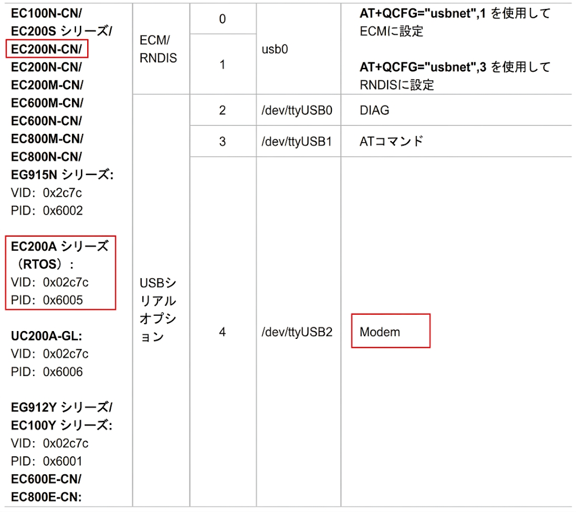Click interface number 0 cell
Image resolution: width=576 pixels, height=512 pixels.
(222, 19)
